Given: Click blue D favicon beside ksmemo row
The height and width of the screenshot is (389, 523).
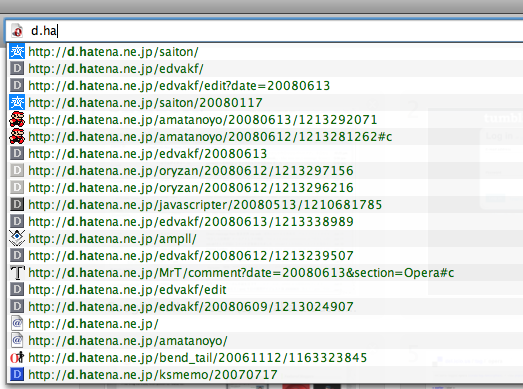Looking at the screenshot, I should [17, 374].
